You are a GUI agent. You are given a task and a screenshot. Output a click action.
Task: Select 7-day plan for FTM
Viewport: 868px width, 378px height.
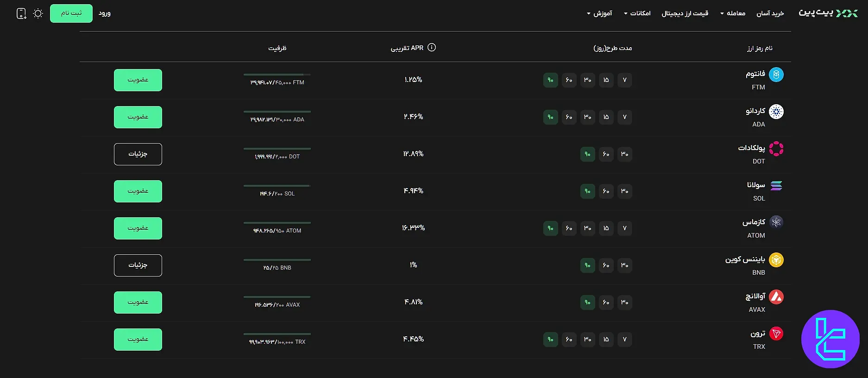coord(625,80)
